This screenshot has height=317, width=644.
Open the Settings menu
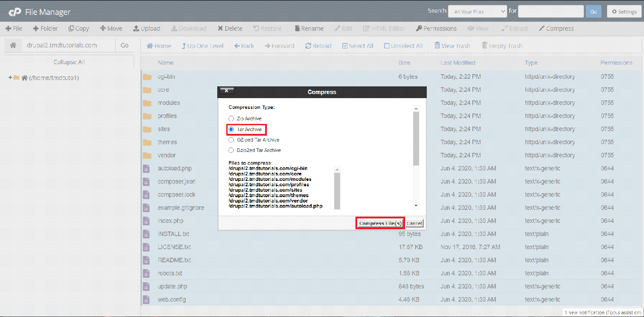[624, 11]
